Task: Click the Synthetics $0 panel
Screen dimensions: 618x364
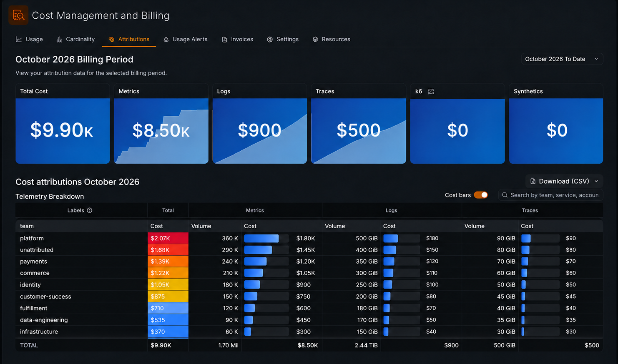Action: coord(556,124)
